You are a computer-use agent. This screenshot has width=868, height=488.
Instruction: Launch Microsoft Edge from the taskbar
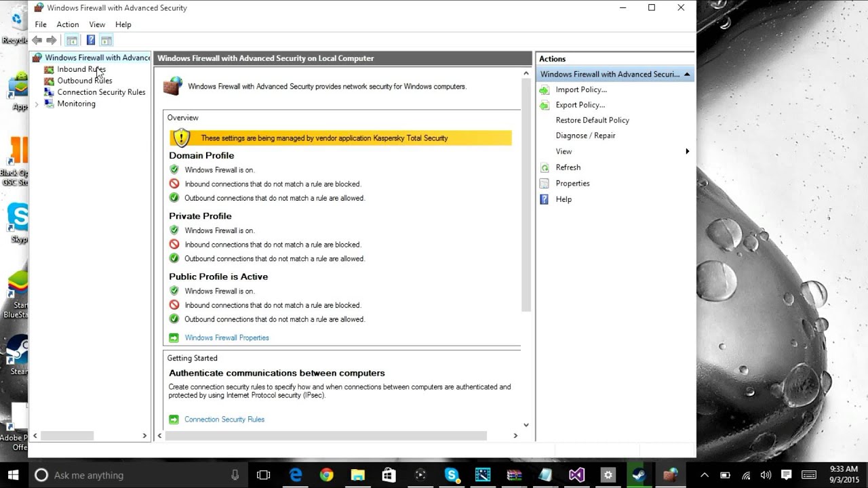click(x=296, y=475)
